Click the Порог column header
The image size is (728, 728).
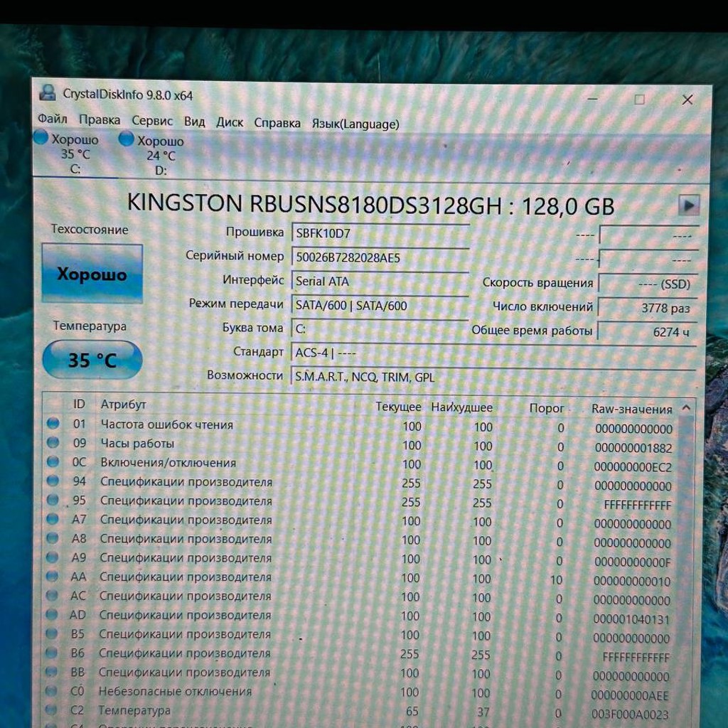click(547, 408)
